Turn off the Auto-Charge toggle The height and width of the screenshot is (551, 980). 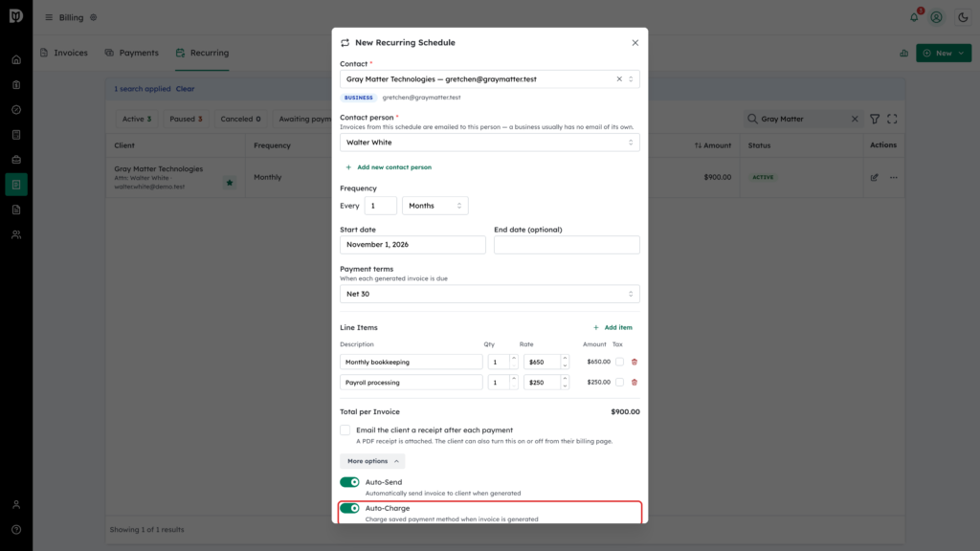pos(349,509)
